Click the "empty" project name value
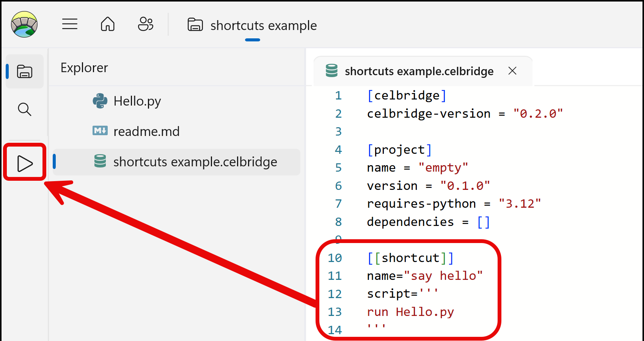This screenshot has height=341, width=644. pos(443,168)
